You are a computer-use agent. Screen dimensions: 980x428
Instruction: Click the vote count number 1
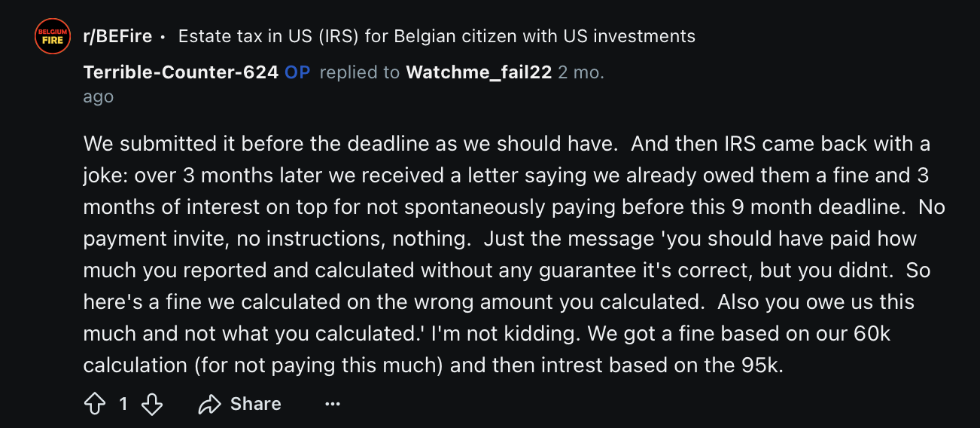click(x=123, y=404)
